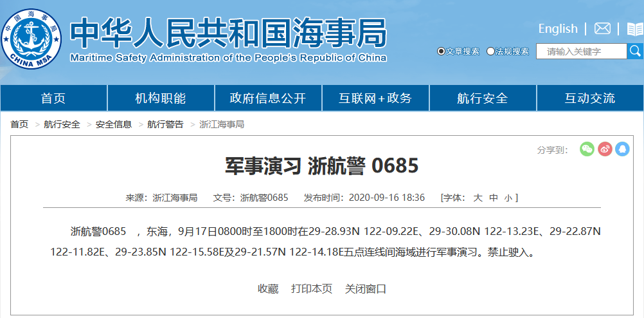The image size is (644, 318).
Task: Click 关闭窗口 to close window
Action: (366, 289)
